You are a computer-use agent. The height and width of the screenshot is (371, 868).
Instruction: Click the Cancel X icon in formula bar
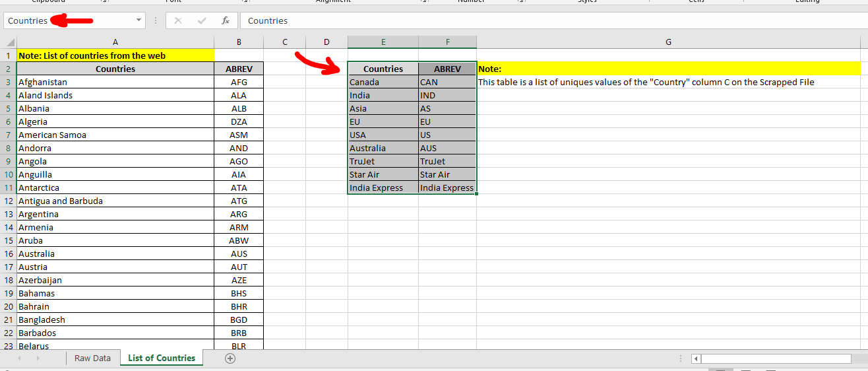click(x=177, y=20)
